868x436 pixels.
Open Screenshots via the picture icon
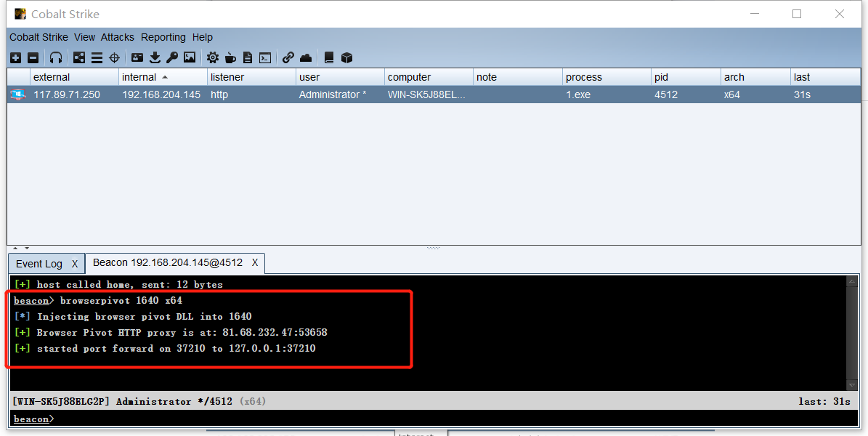[190, 57]
